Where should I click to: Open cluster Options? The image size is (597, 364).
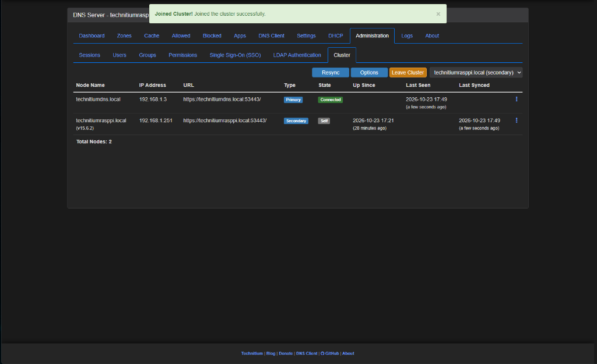click(x=369, y=72)
